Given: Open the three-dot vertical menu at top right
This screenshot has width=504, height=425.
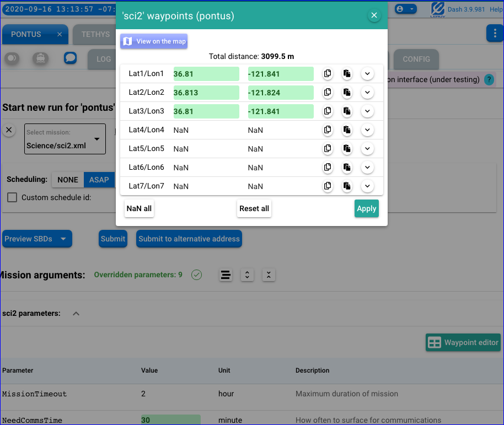Looking at the screenshot, I should click(x=494, y=33).
